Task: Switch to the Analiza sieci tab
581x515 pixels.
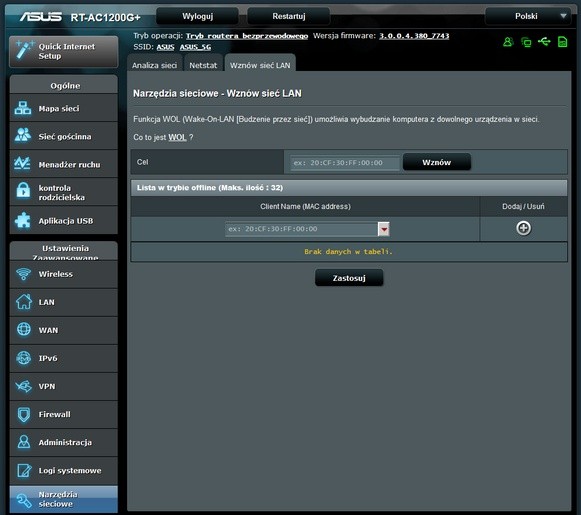Action: point(155,65)
